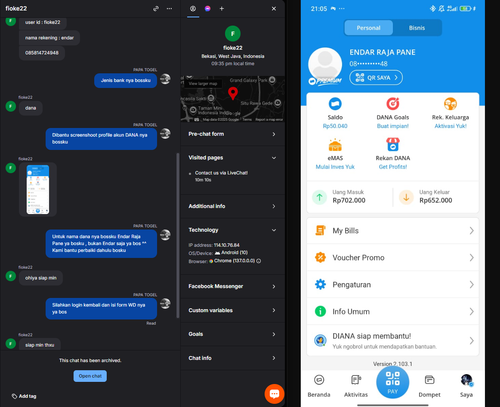Open Voucher Promo row
Screen dimensions: 500x407
393,258
